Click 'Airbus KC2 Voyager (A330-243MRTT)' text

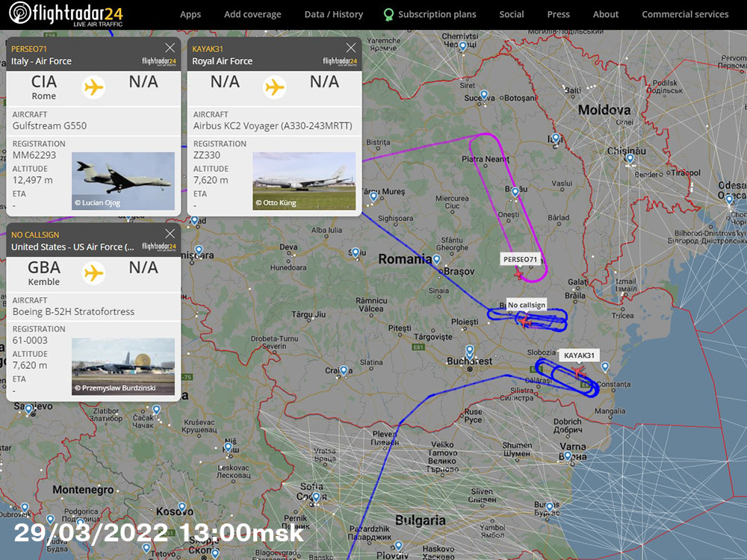coord(273,125)
